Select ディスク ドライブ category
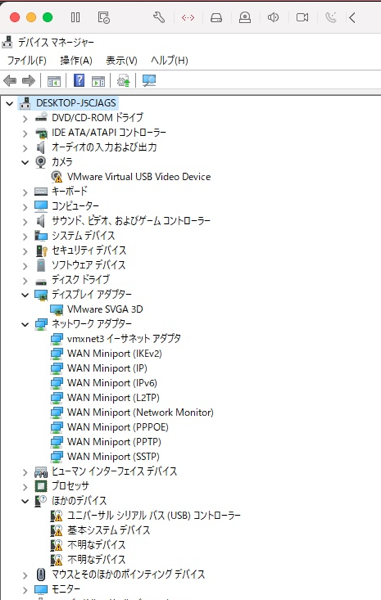Screen dimensions: 381x600 (x=81, y=279)
